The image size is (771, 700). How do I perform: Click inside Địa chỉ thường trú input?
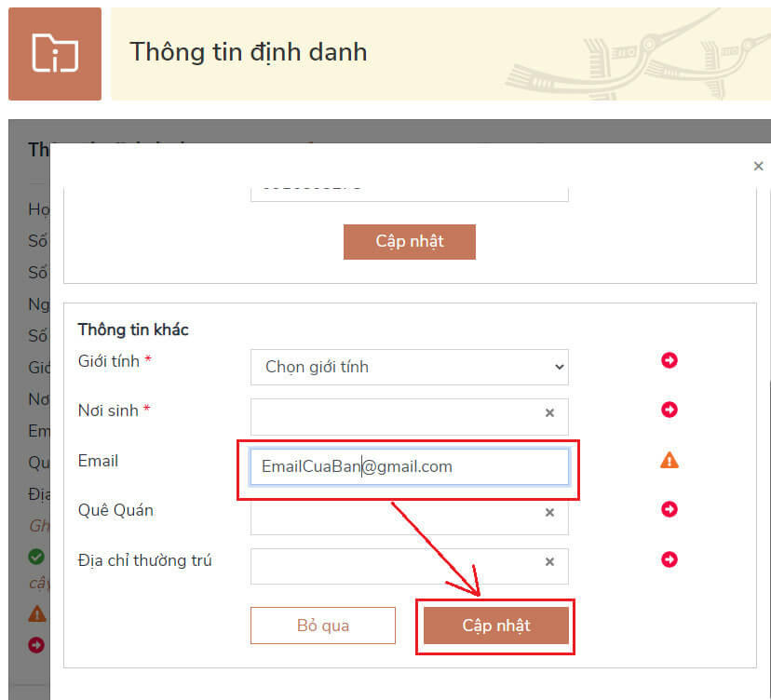tap(396, 566)
